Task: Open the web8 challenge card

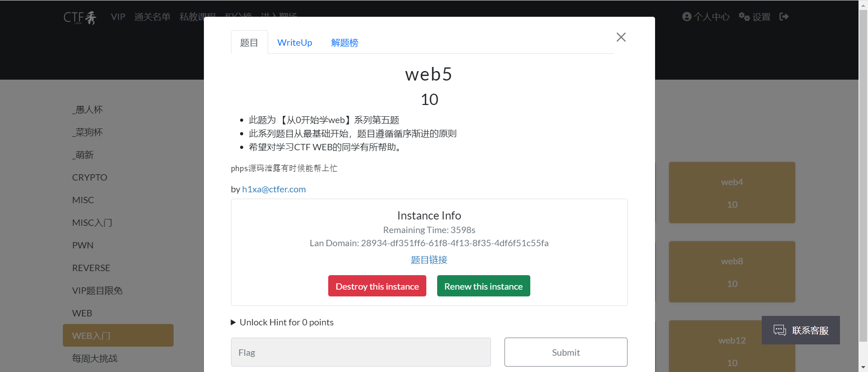Action: coord(732,272)
